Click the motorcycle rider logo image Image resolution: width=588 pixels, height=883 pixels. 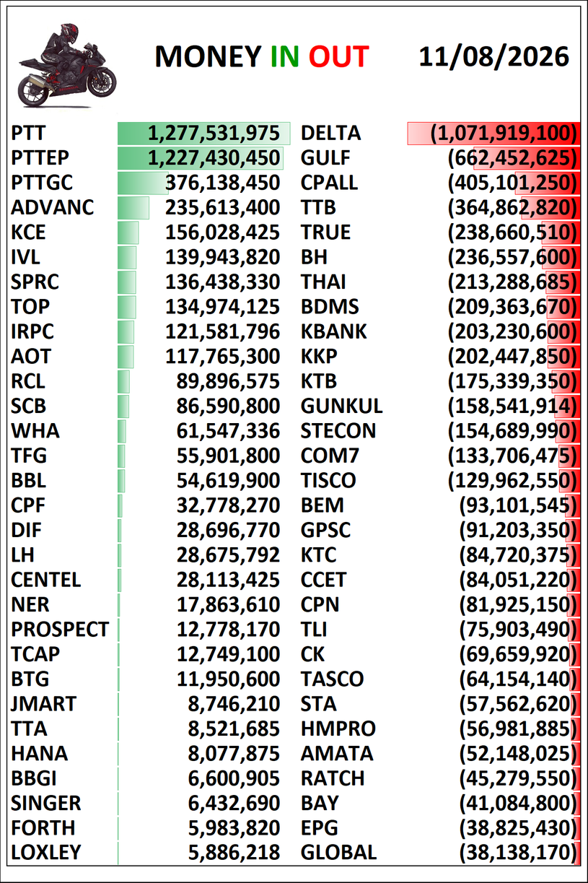click(67, 65)
